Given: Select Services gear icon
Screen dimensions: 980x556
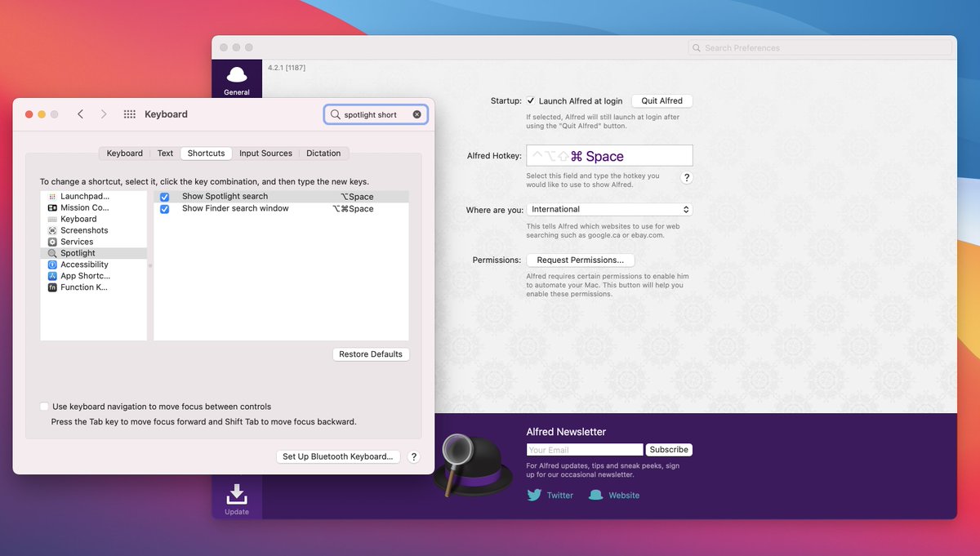Looking at the screenshot, I should [x=52, y=242].
